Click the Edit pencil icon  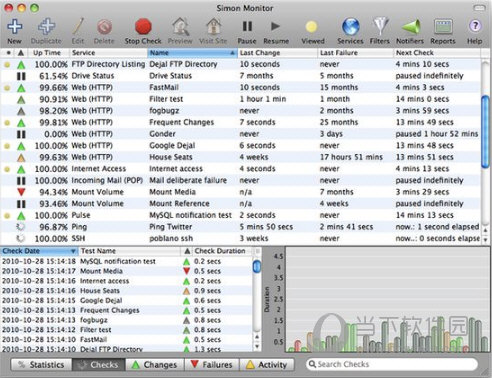(78, 27)
